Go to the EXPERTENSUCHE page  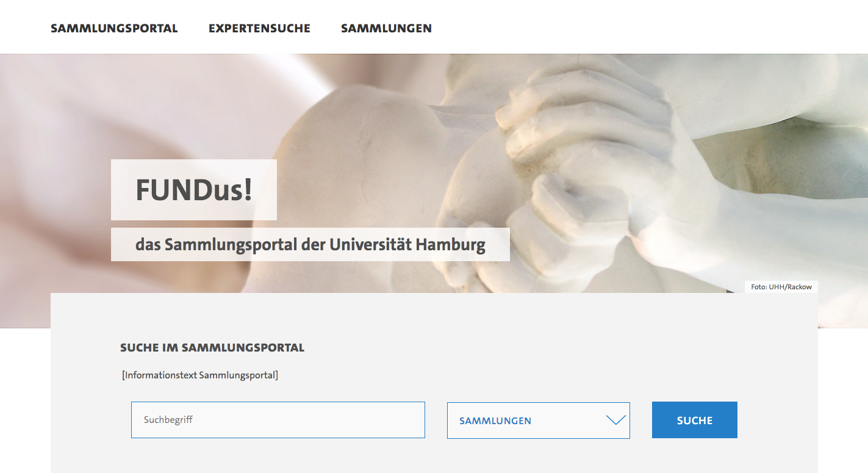pyautogui.click(x=259, y=28)
